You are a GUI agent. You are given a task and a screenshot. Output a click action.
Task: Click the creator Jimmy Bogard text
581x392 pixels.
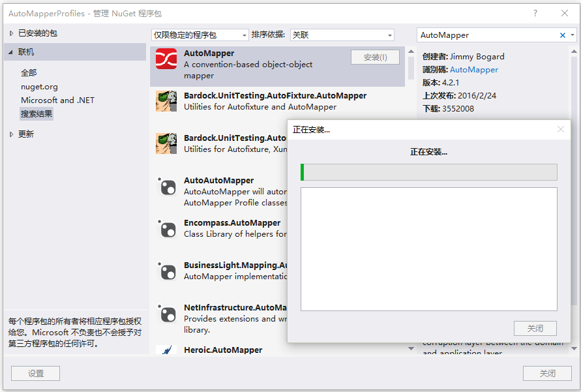[x=477, y=57]
